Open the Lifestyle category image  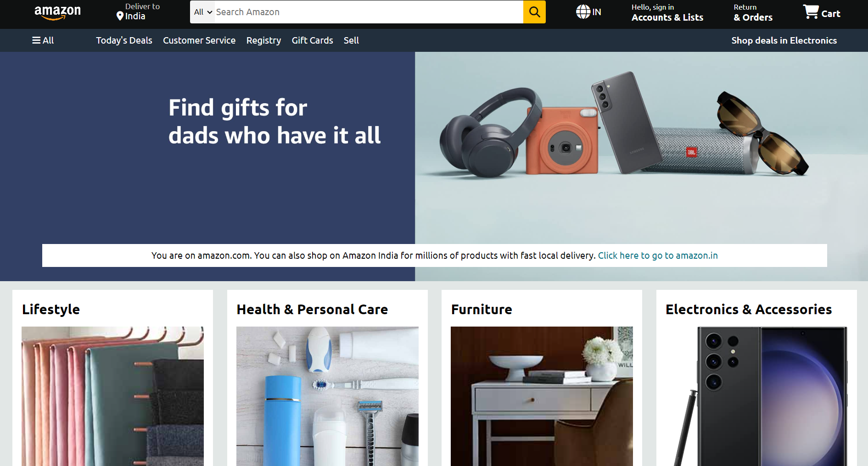point(112,396)
